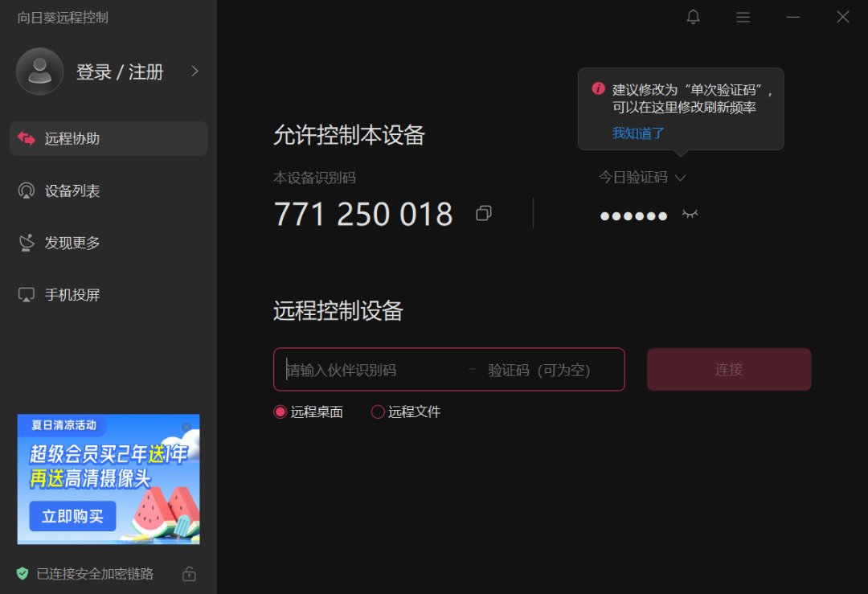Viewport: 868px width, 594px height.
Task: Select the 远程桌面 radio option
Action: coord(280,412)
